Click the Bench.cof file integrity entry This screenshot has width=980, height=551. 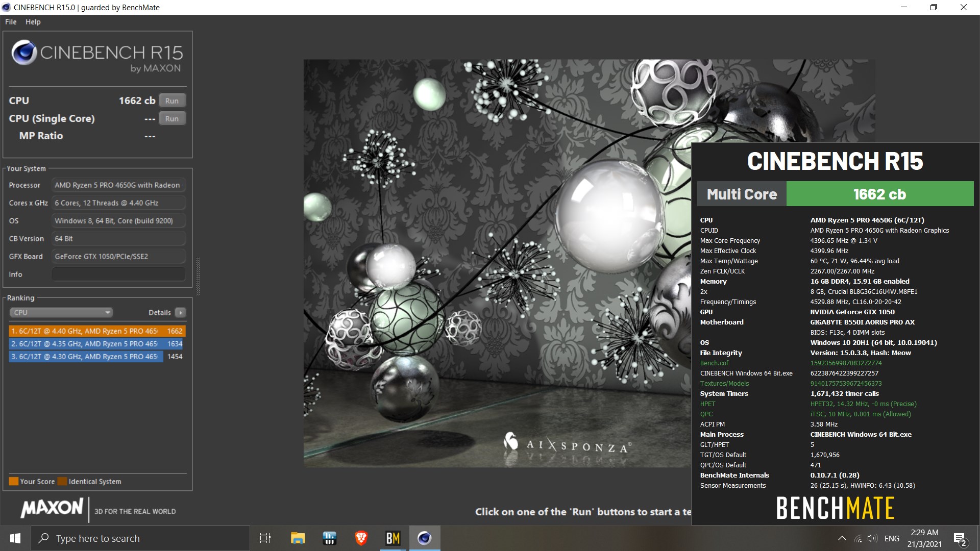714,363
